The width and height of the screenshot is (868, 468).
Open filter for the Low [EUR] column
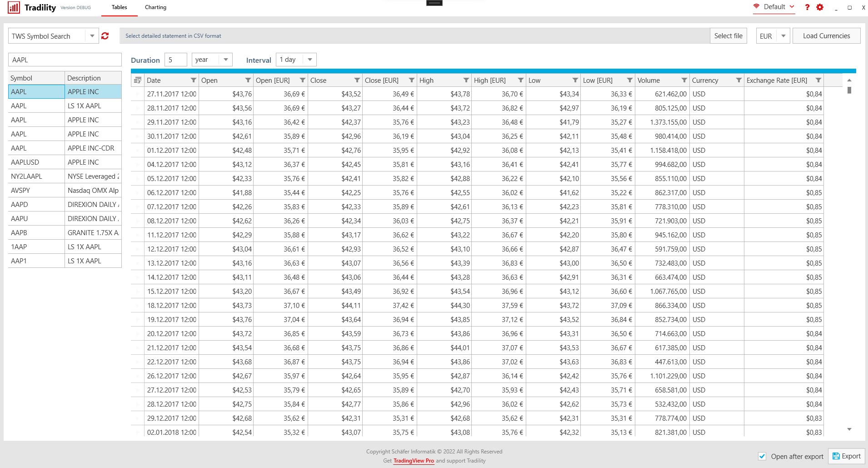click(x=629, y=81)
